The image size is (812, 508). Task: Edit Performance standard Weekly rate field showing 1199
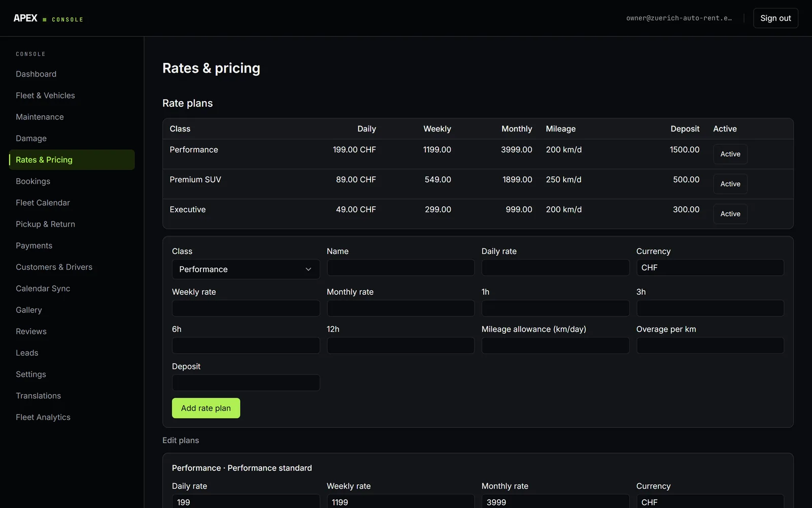[x=400, y=501]
